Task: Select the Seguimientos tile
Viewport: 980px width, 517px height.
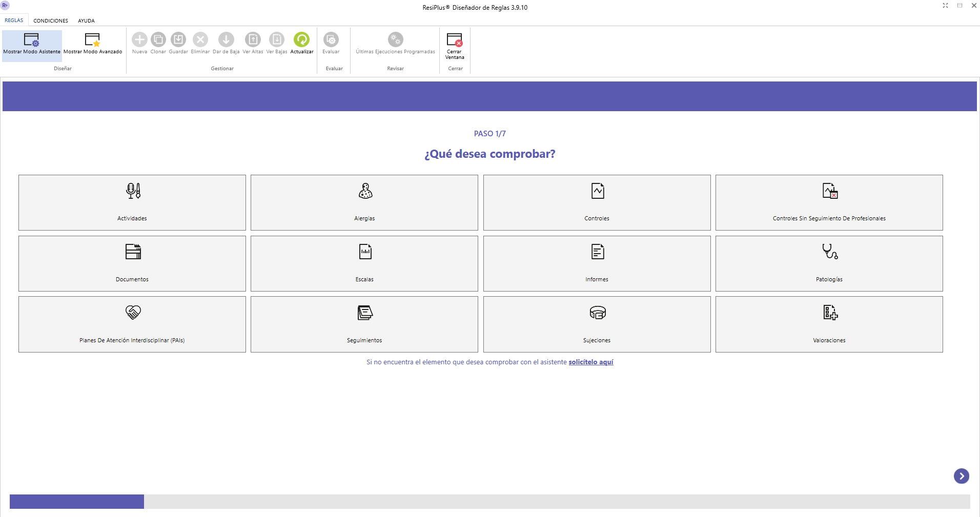Action: click(x=364, y=324)
